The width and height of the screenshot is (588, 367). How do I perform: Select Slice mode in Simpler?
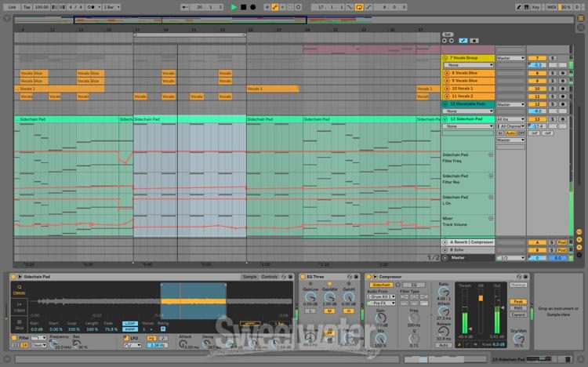19,324
